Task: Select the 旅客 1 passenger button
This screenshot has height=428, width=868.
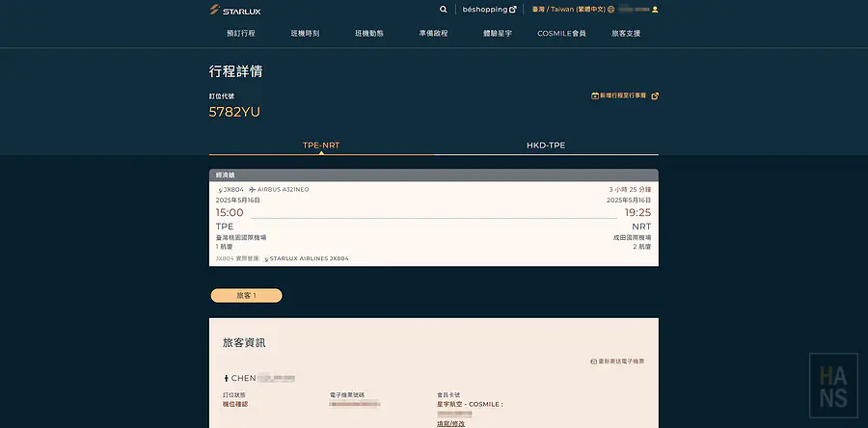Action: [246, 296]
